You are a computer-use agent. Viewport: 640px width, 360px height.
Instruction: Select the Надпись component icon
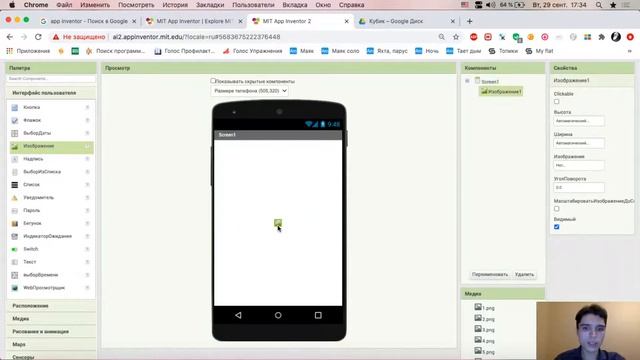tap(15, 159)
